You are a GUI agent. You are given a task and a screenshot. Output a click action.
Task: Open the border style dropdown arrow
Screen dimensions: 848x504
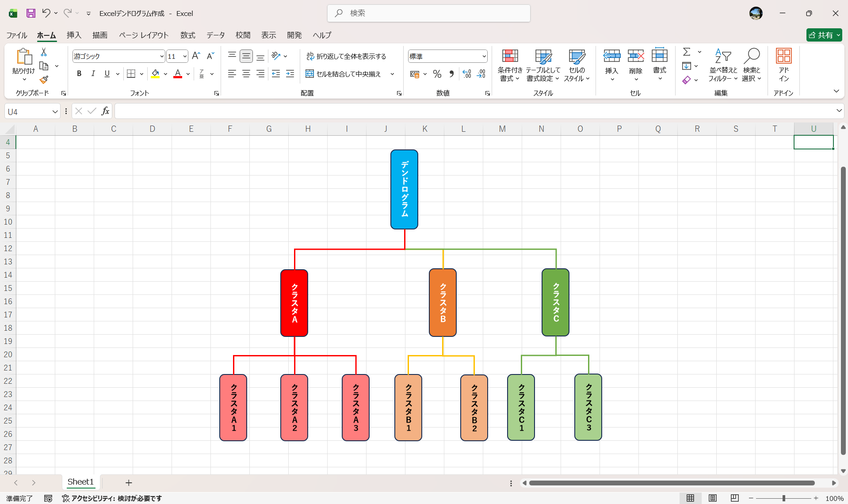click(x=141, y=74)
